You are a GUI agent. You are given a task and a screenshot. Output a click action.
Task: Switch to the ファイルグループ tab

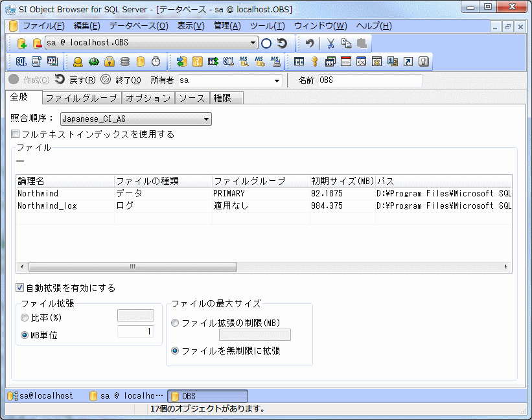click(82, 98)
